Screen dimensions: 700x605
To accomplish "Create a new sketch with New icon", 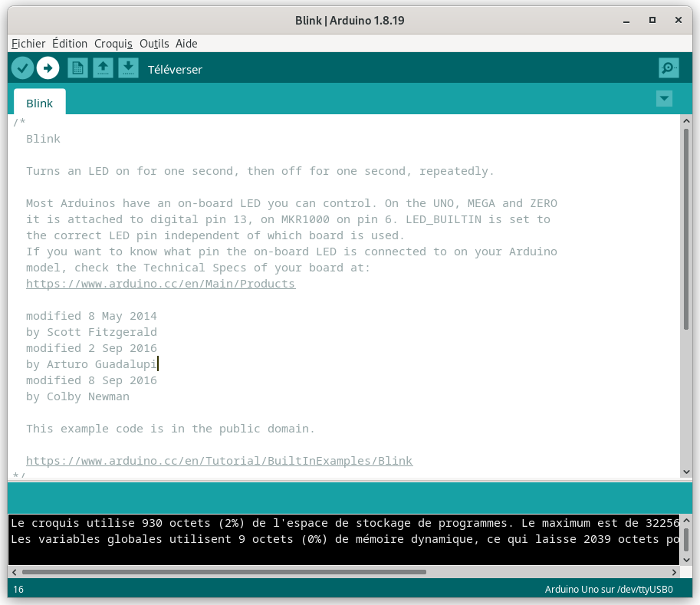I will point(77,68).
